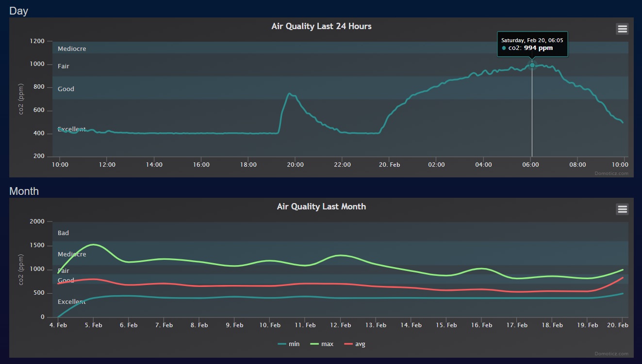Image resolution: width=642 pixels, height=364 pixels.
Task: Toggle the max series in month legend
Action: (322, 344)
